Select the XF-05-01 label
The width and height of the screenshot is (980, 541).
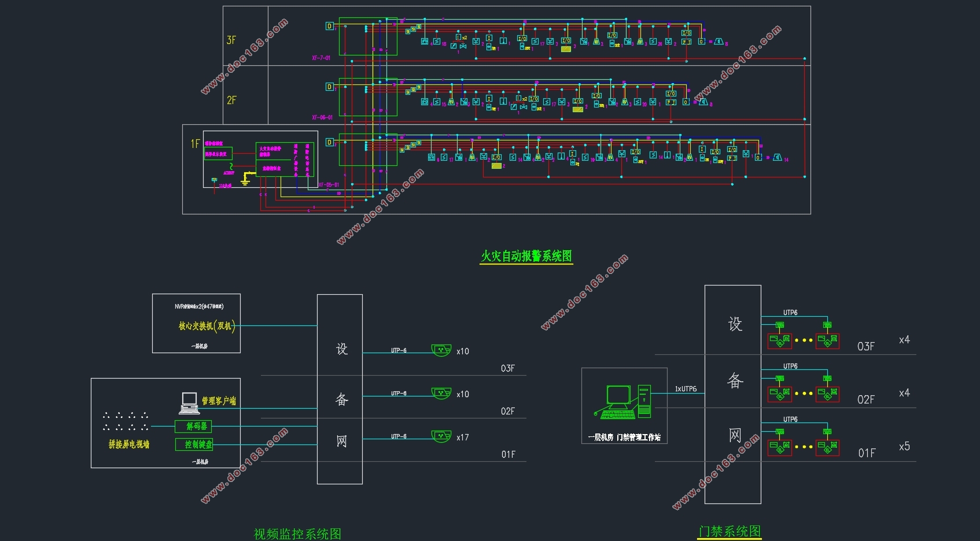329,185
